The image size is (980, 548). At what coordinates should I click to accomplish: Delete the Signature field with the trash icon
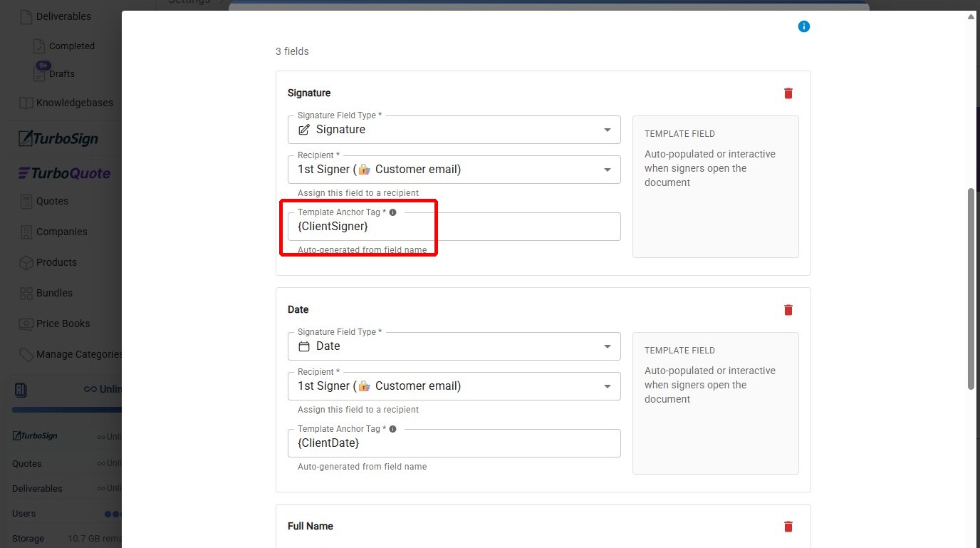click(788, 93)
